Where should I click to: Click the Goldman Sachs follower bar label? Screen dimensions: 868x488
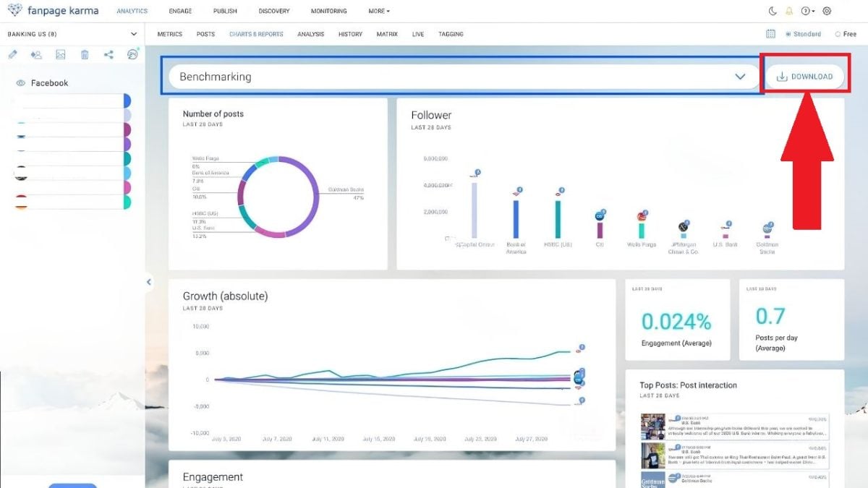pos(767,247)
